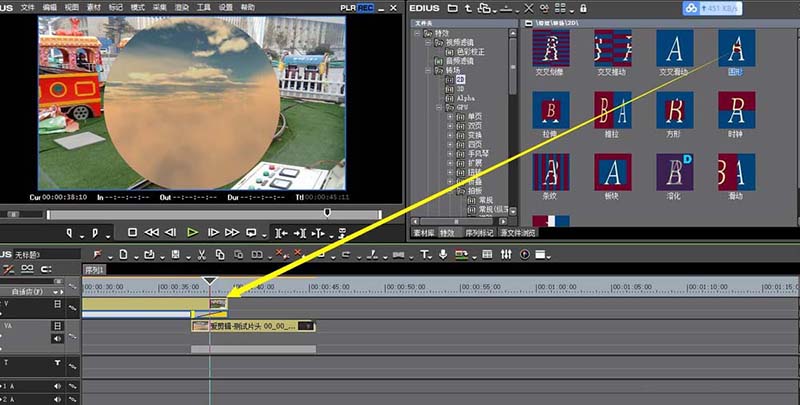Image resolution: width=800 pixels, height=405 pixels.
Task: Open the view mode grid icon in effects panel
Action: pos(560,8)
